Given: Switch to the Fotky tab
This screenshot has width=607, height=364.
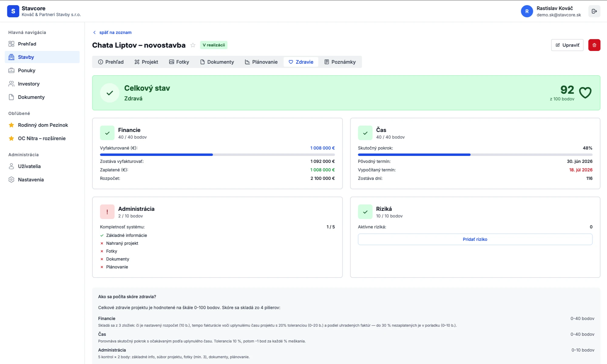Looking at the screenshot, I should [x=179, y=62].
